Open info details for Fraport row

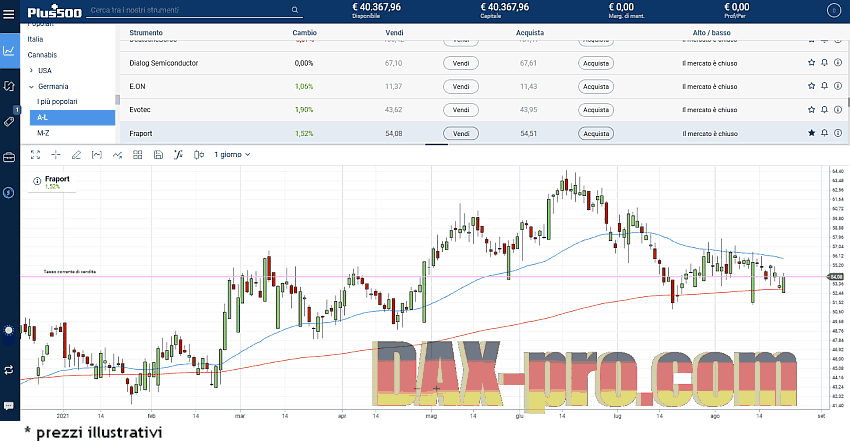[x=838, y=133]
